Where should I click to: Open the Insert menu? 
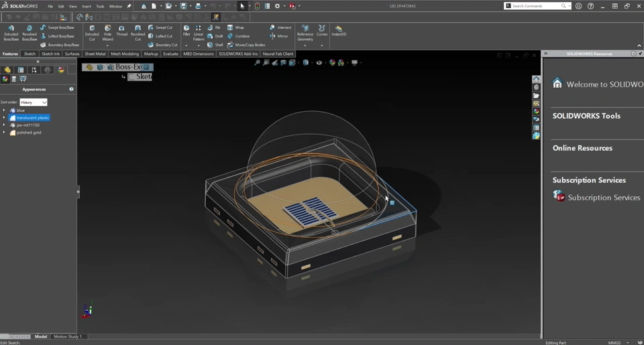(x=87, y=6)
